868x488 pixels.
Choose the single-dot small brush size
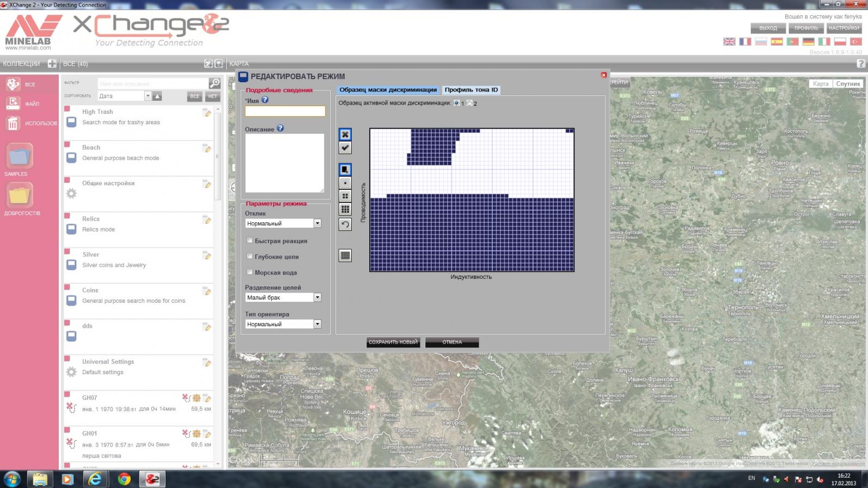click(345, 183)
